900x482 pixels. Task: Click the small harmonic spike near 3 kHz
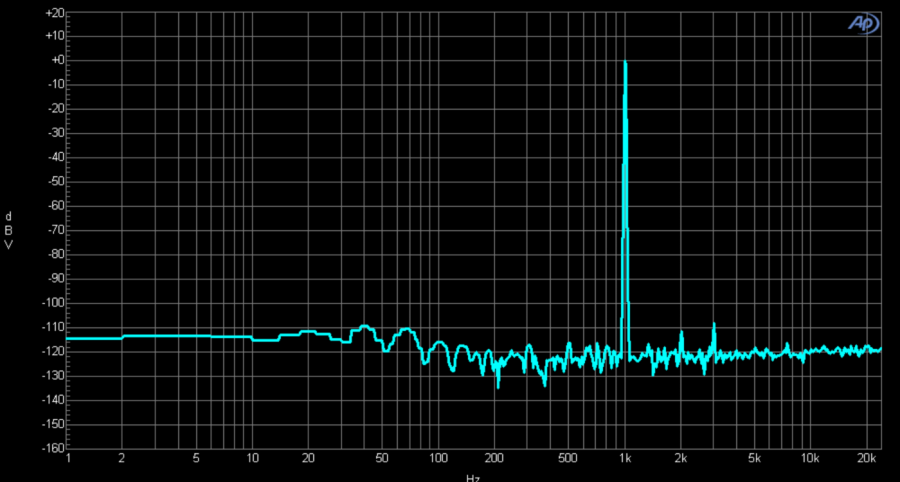click(x=714, y=326)
